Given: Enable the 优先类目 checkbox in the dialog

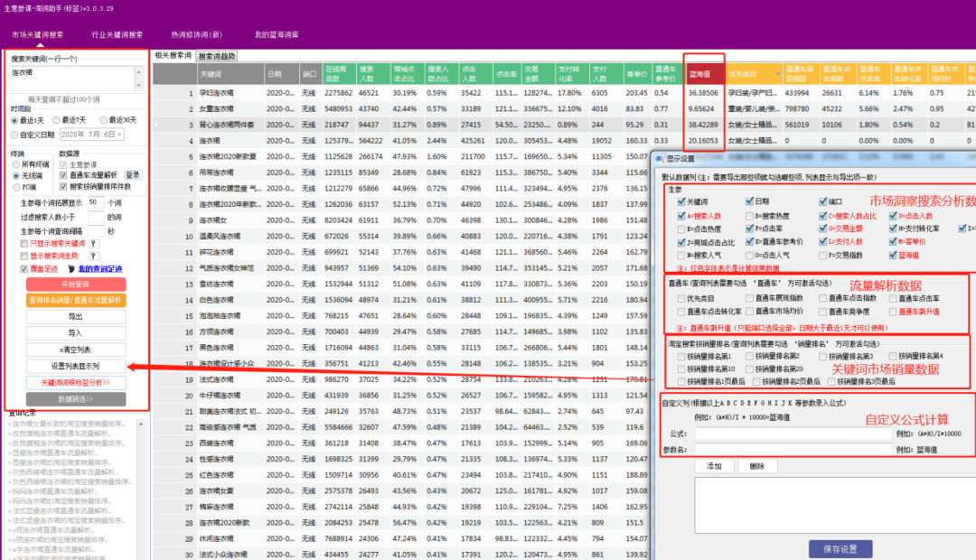Looking at the screenshot, I should [x=680, y=298].
